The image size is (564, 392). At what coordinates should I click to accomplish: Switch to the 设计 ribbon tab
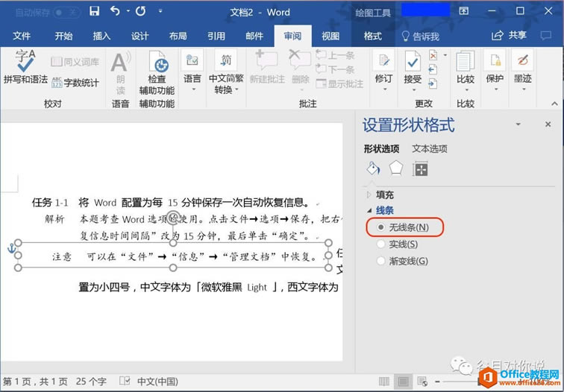coord(140,36)
